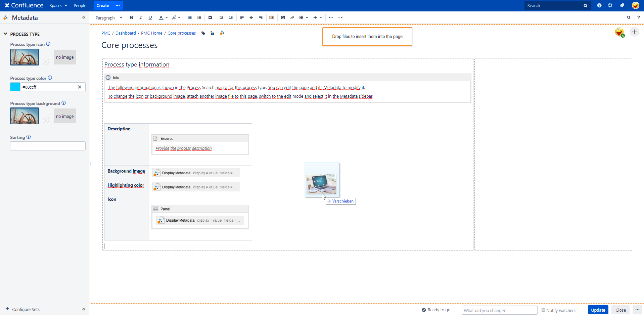Open page restrictions lock icon
This screenshot has height=315, width=644.
213,33
